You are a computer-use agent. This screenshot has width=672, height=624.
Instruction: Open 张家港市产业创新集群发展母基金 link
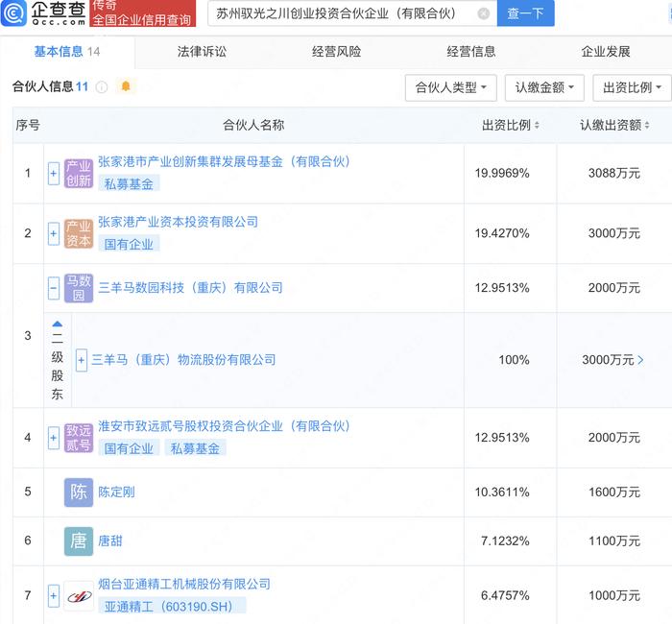click(225, 162)
